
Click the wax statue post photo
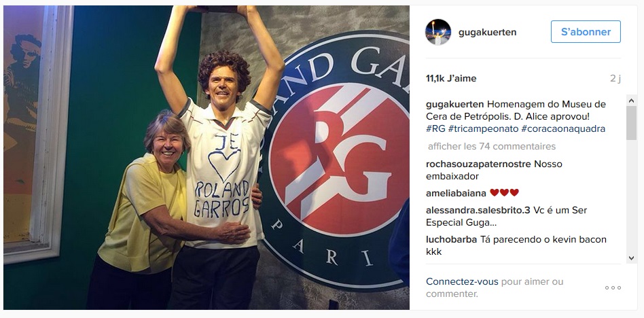tap(207, 158)
